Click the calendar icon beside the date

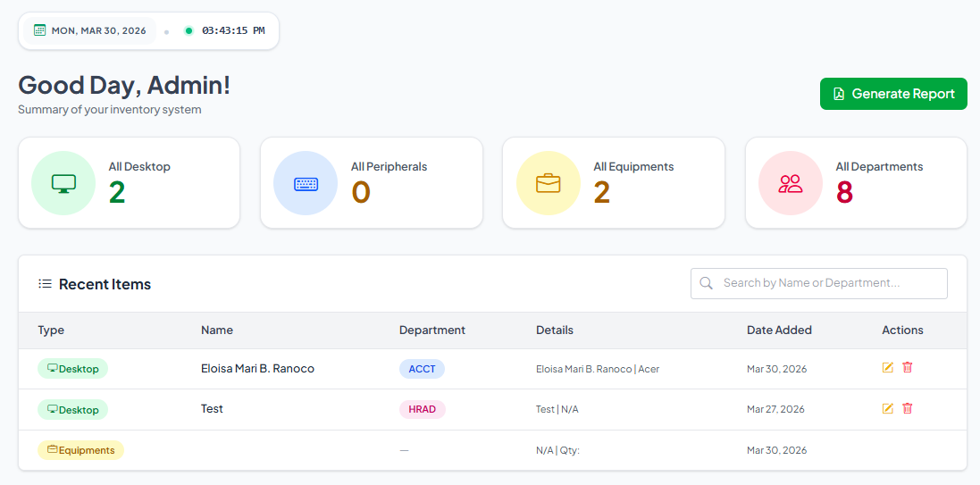pos(39,30)
